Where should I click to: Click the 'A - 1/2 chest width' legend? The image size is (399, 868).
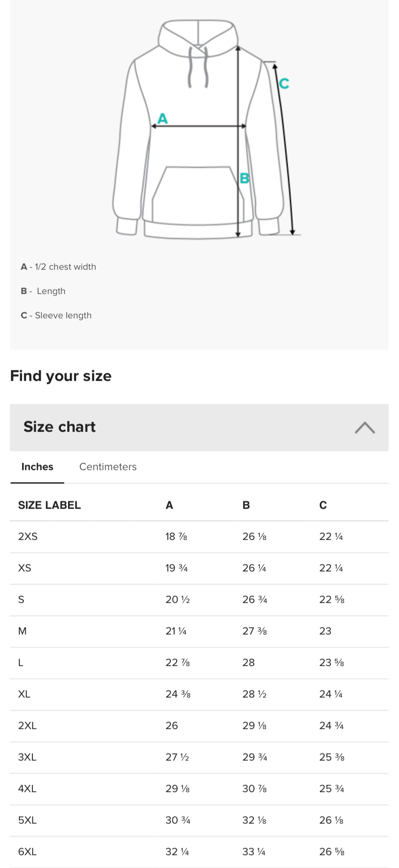tap(58, 267)
